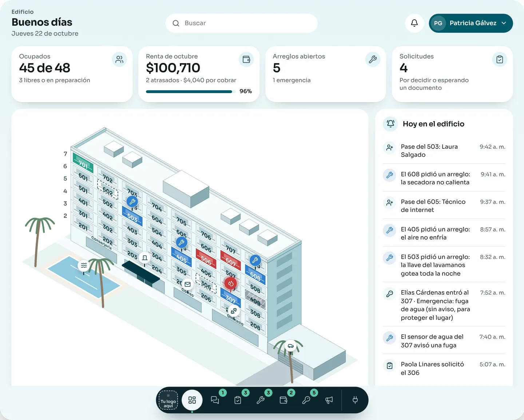The height and width of the screenshot is (420, 524).
Task: Click the wrench marker above apartment 405
Action: coord(182,242)
